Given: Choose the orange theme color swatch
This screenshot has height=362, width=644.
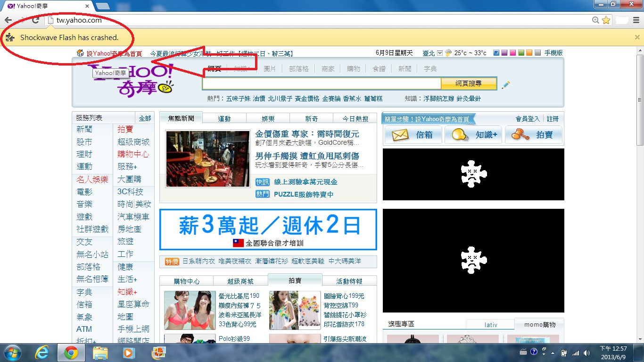Looking at the screenshot, I should 529,53.
